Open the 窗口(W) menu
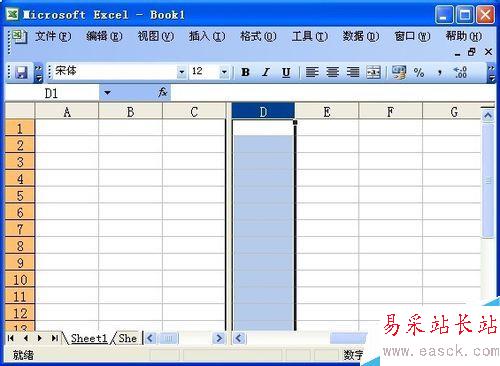500x366 pixels. click(412, 36)
